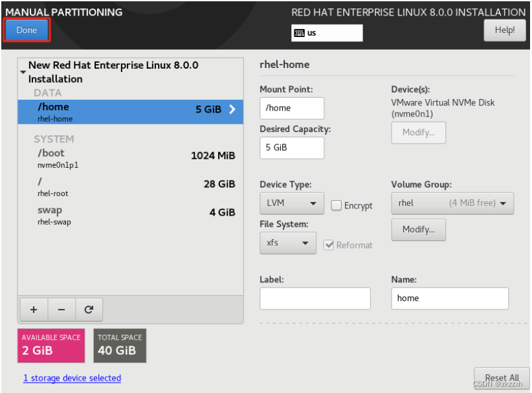Select the / rhel-root partition
Screen dimensions: 532x393
click(x=130, y=186)
